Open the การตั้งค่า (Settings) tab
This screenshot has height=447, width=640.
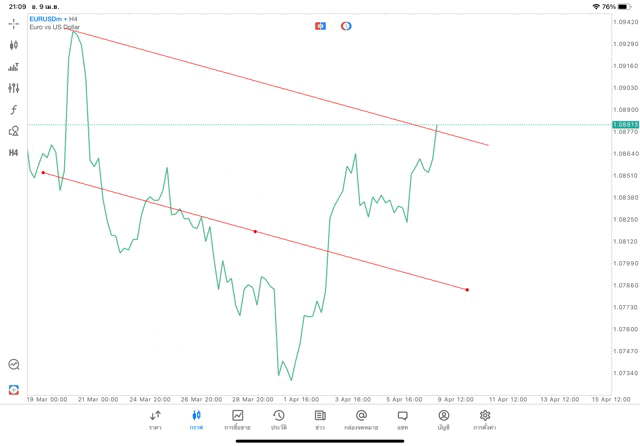485,419
